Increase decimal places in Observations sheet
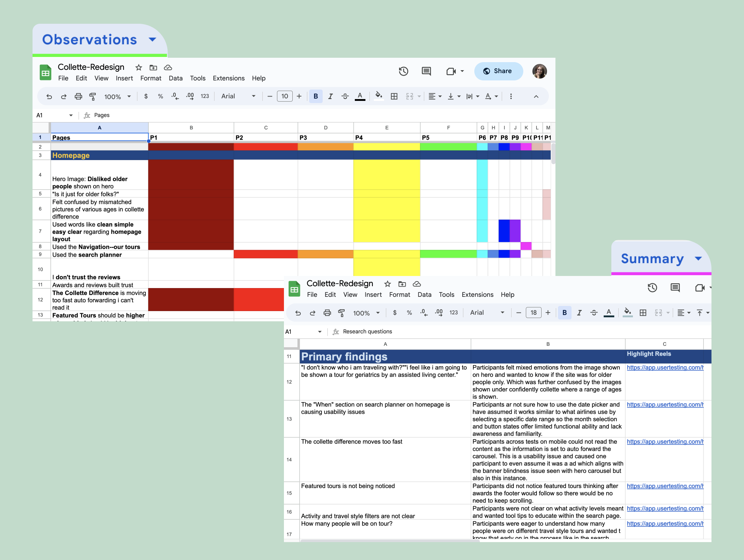Image resolution: width=744 pixels, height=560 pixels. coord(190,96)
